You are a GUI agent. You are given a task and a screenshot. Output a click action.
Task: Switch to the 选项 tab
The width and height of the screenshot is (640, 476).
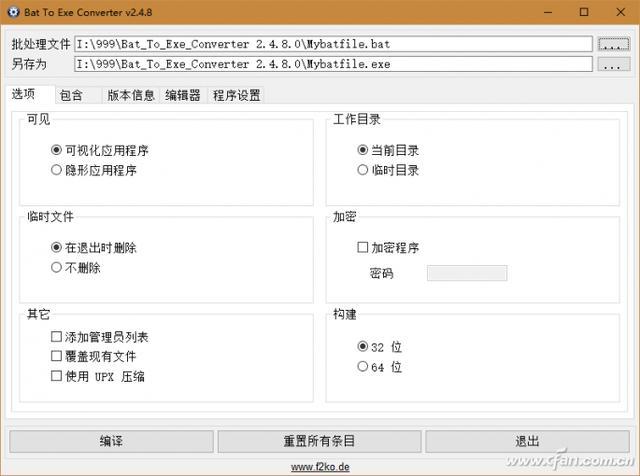pyautogui.click(x=30, y=94)
